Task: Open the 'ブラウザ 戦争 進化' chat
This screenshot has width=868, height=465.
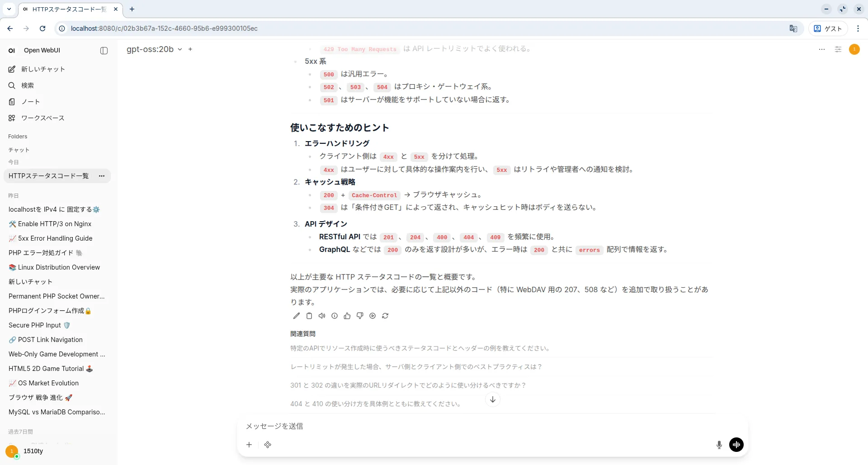Action: pyautogui.click(x=57, y=398)
